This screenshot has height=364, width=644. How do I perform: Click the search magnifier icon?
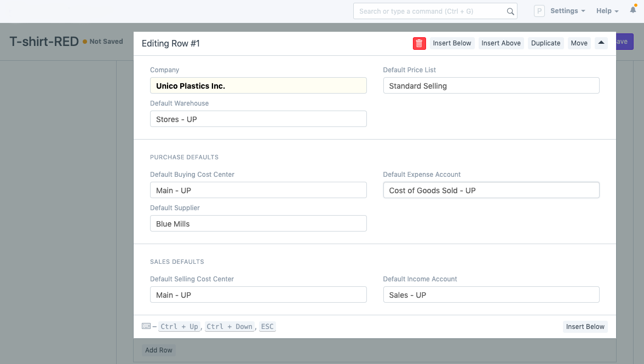coord(510,11)
